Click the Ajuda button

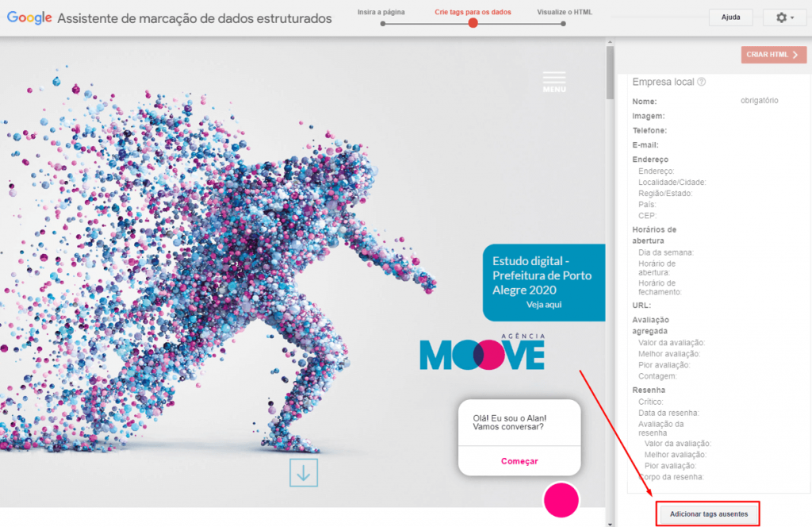pos(730,17)
